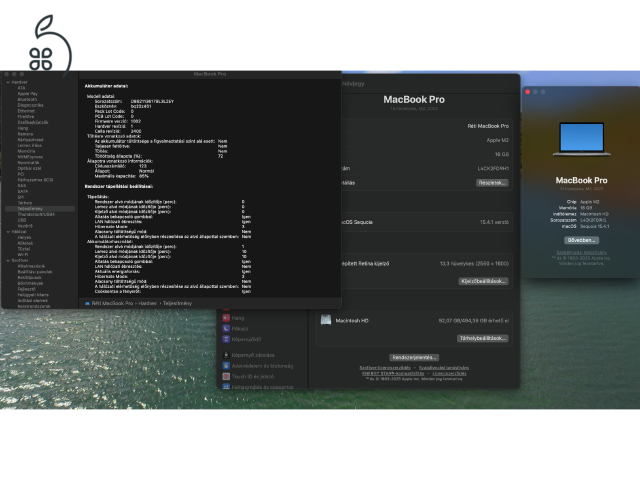Click the macOS Sequoia version row
This screenshot has width=640, height=480.
(425, 222)
